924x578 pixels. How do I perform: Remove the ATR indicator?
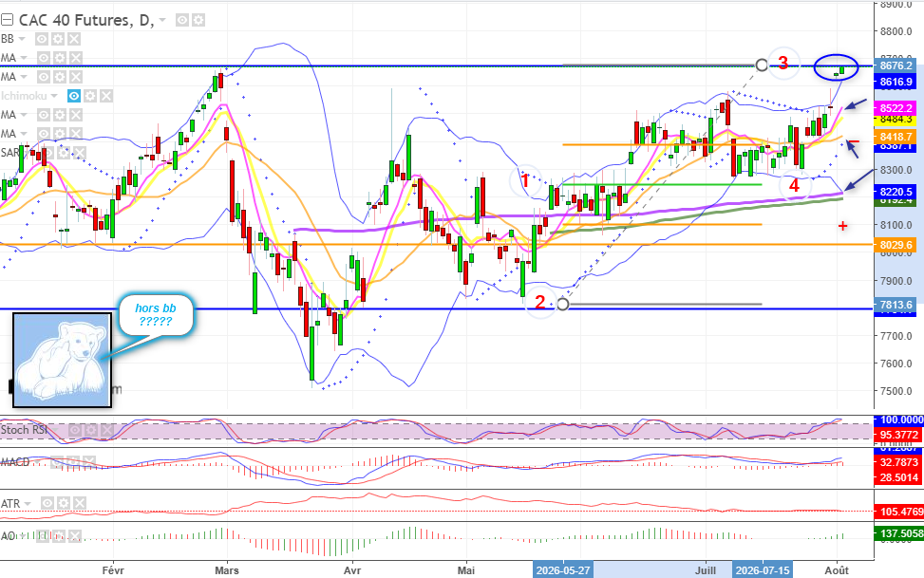click(79, 503)
